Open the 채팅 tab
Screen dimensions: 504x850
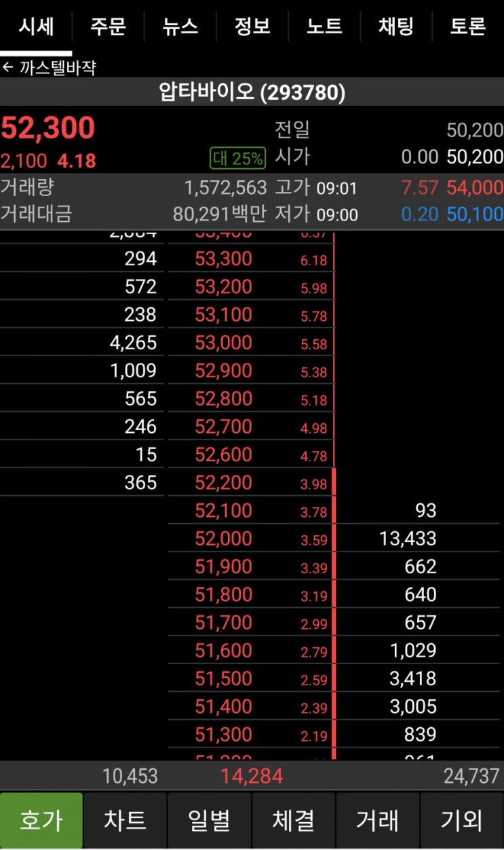[395, 26]
